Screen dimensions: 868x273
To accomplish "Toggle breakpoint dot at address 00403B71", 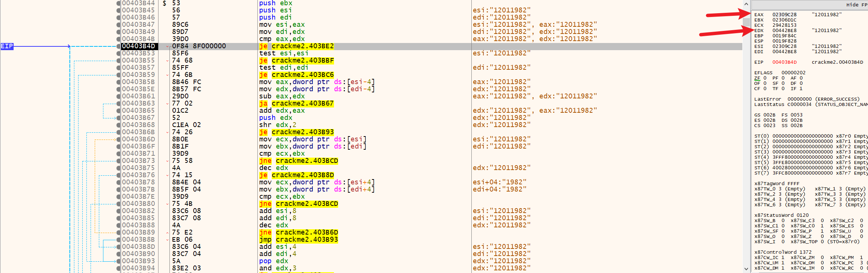I will (119, 154).
